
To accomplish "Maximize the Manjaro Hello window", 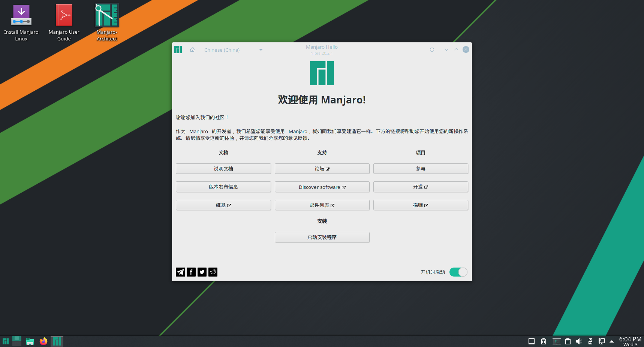I will click(x=456, y=49).
